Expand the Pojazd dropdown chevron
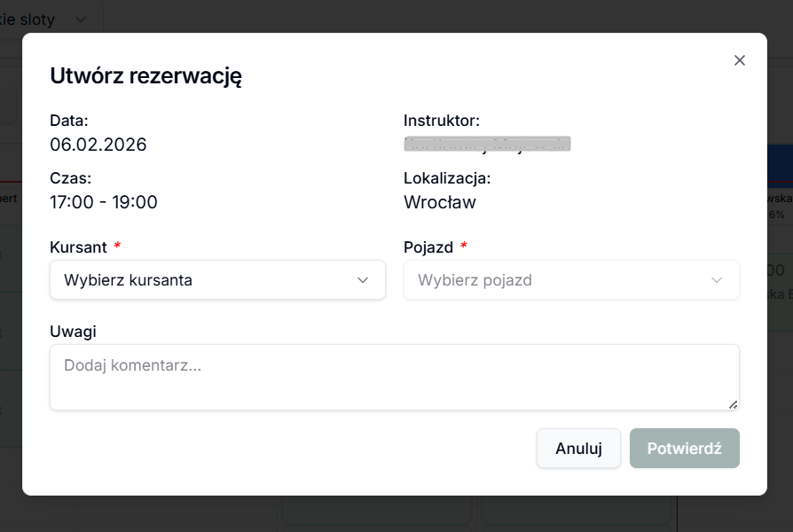The width and height of the screenshot is (793, 532). click(717, 280)
